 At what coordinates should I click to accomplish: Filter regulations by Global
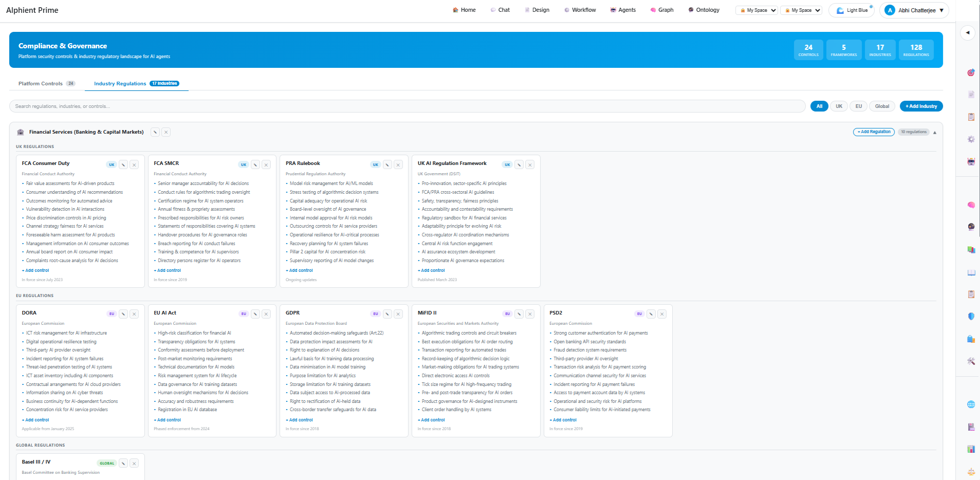click(x=882, y=106)
